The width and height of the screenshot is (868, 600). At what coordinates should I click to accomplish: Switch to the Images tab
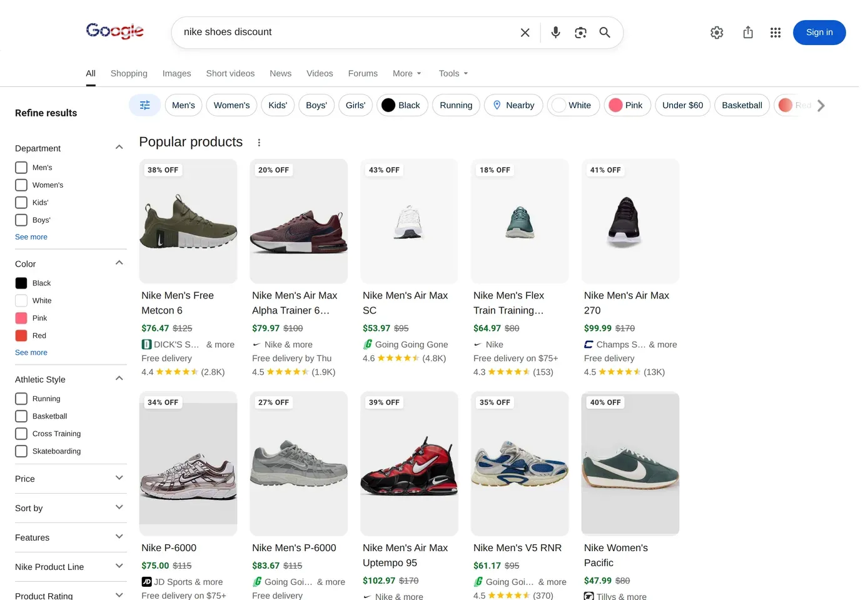pos(176,74)
